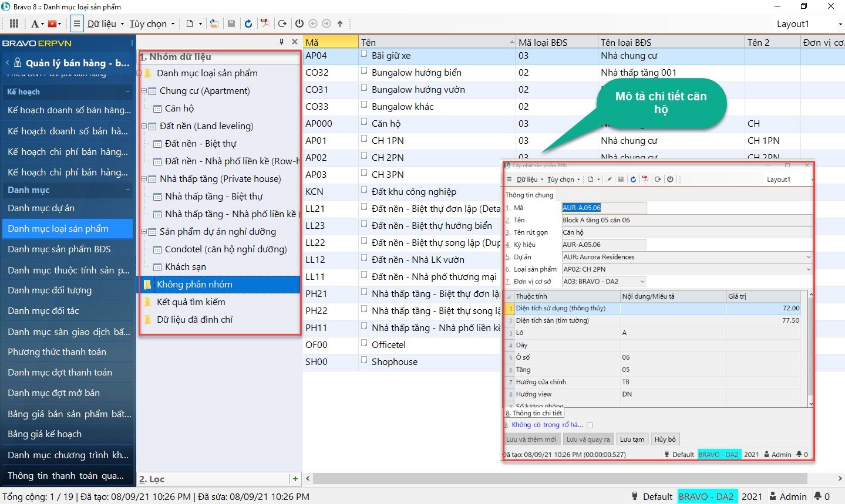
Task: Click the logout arrow icon in main toolbar
Action: click(282, 23)
